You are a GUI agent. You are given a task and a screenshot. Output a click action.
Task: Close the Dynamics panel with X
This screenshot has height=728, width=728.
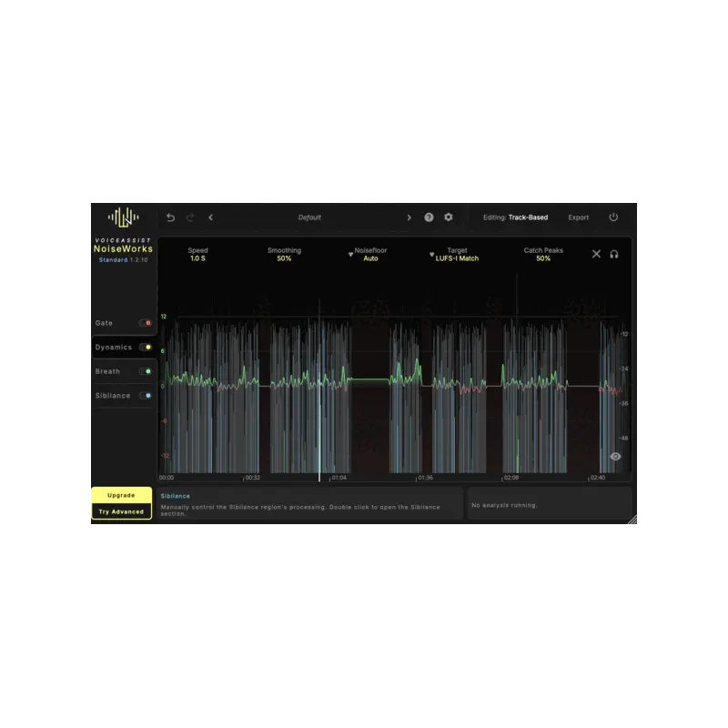click(x=596, y=254)
